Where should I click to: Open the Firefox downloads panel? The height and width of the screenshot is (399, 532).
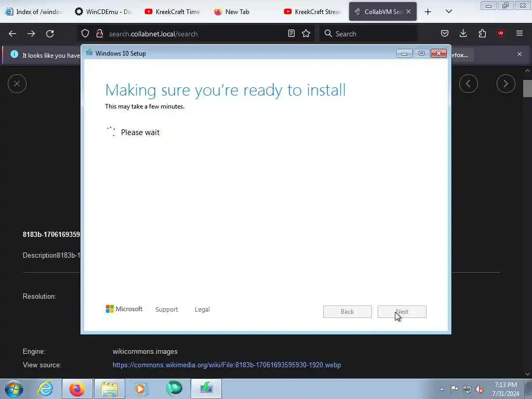(463, 34)
